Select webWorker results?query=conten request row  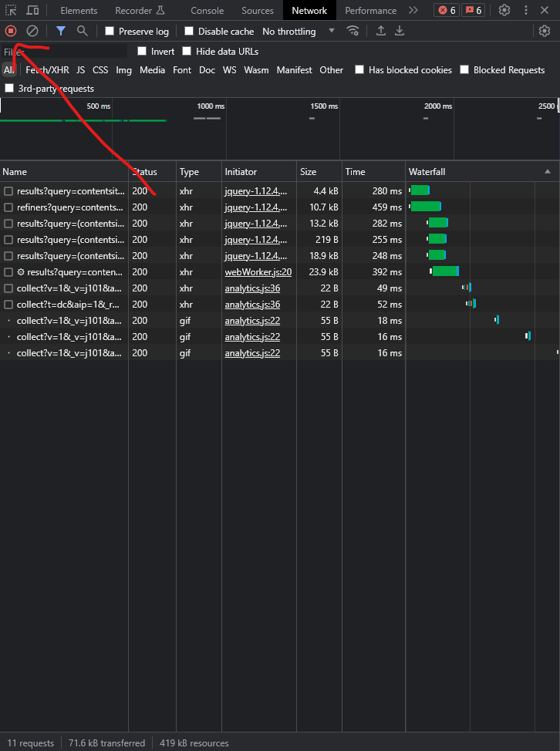click(x=280, y=272)
